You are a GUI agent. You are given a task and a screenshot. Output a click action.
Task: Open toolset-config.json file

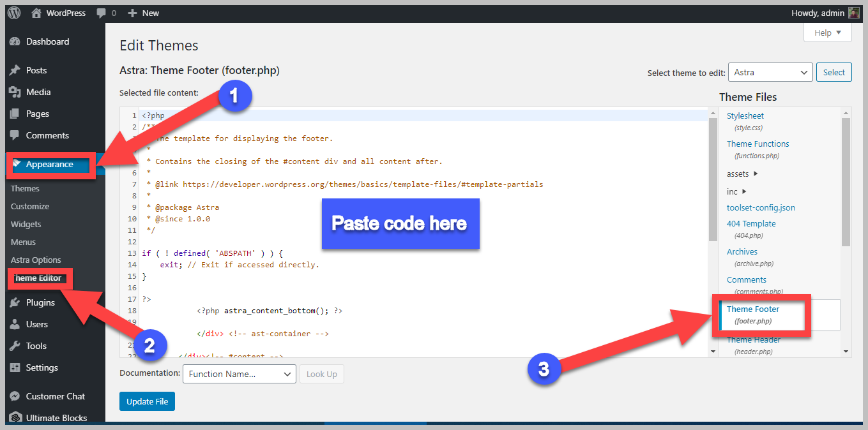[x=761, y=207]
